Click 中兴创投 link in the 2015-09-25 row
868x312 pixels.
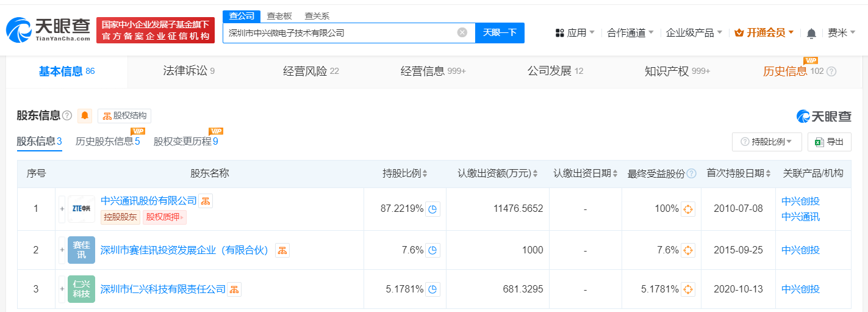point(800,250)
